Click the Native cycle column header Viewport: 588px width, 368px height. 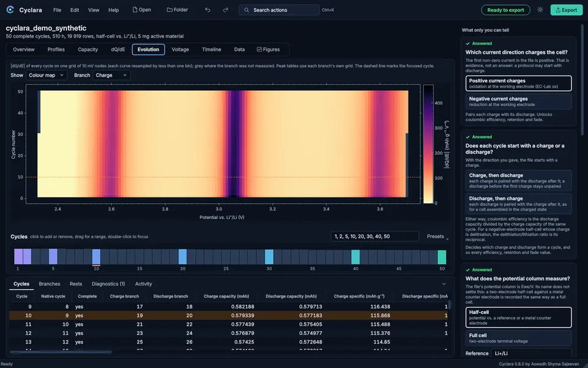pyautogui.click(x=53, y=296)
